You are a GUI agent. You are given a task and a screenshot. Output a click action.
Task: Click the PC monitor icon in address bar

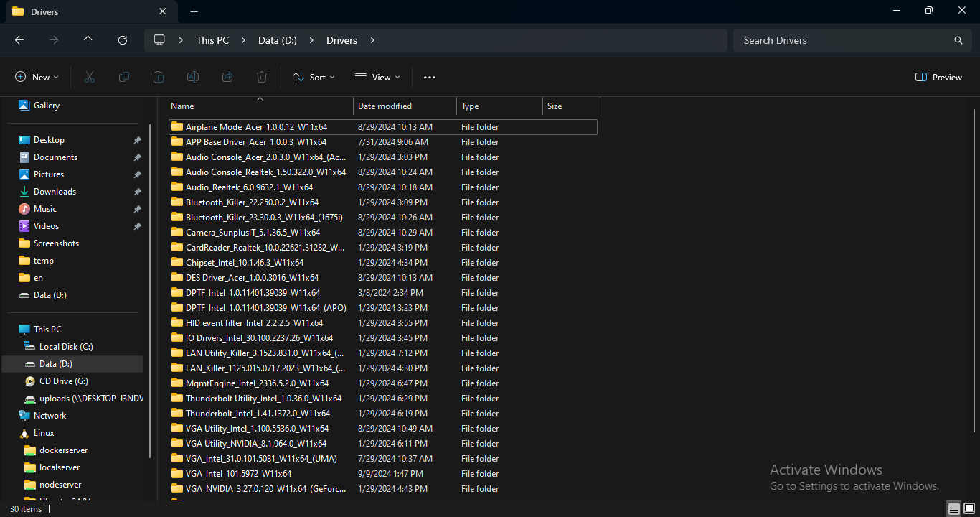coord(159,40)
